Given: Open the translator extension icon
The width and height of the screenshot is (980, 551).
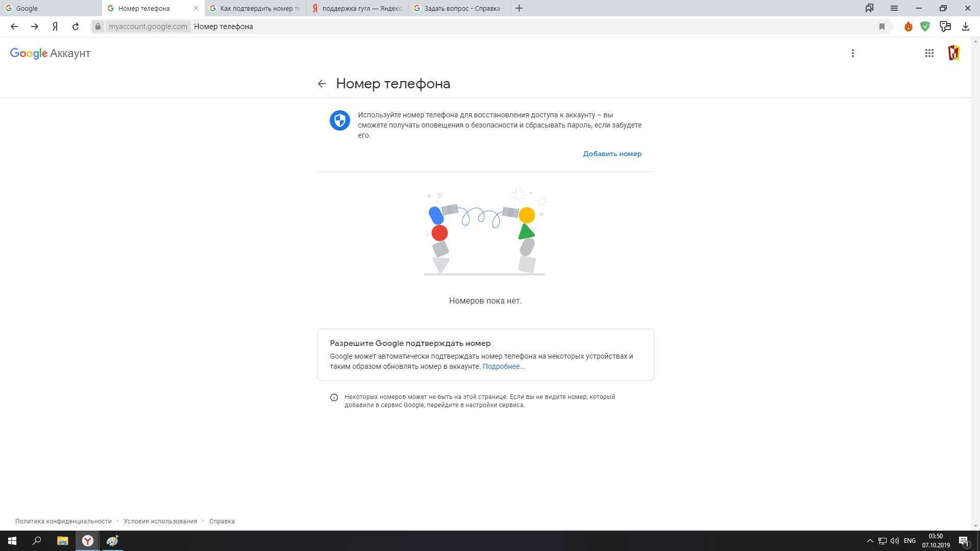Looking at the screenshot, I should point(945,27).
